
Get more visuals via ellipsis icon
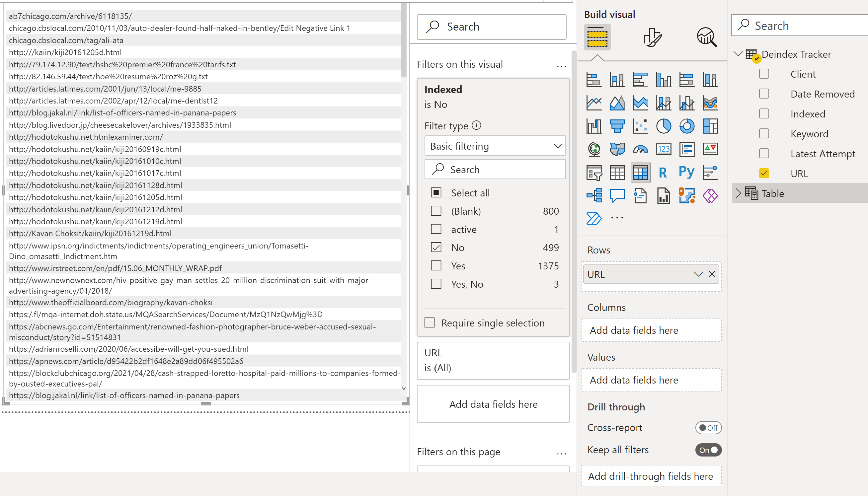[x=617, y=218]
